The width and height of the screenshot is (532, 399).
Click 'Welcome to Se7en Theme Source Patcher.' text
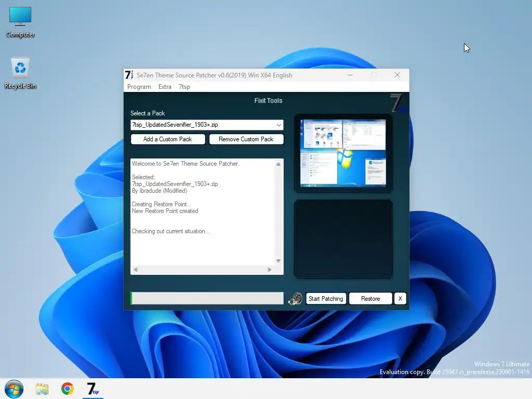click(185, 164)
